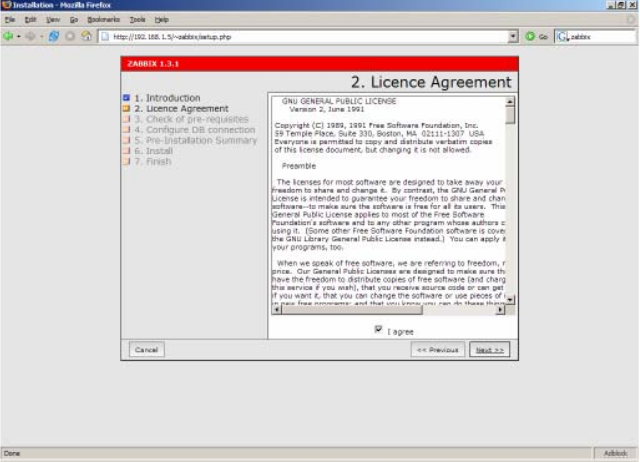Click the 2. Licence Agreement page title
Screen dimensions: 640x462
(x=431, y=82)
